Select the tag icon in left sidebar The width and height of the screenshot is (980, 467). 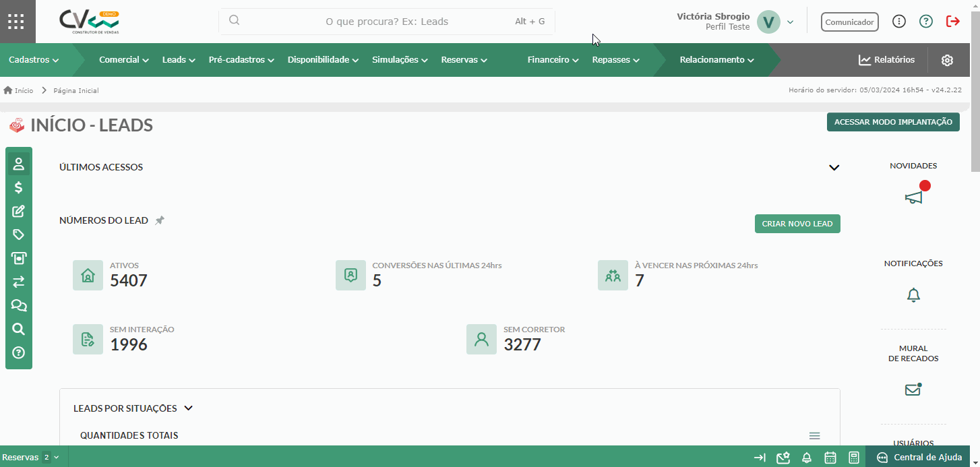(x=19, y=235)
